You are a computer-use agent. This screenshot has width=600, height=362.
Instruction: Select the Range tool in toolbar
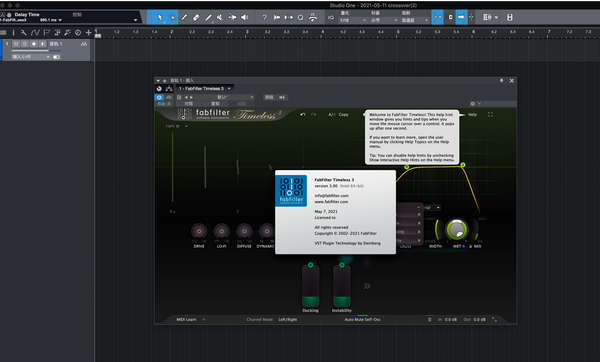[173, 17]
